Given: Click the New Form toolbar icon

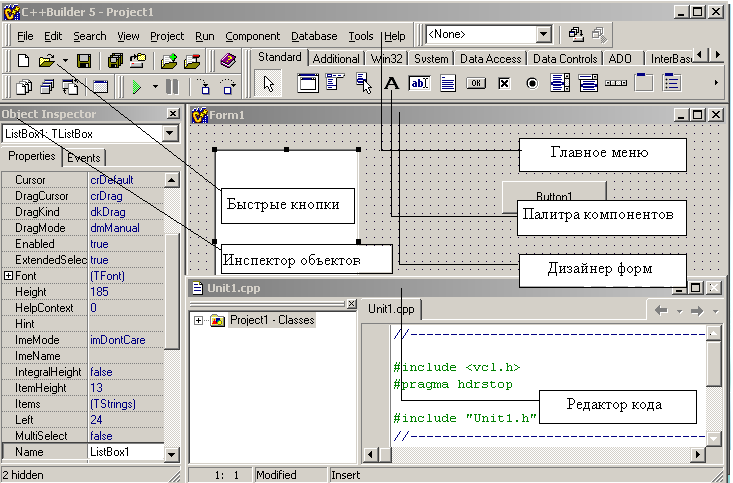Looking at the screenshot, I should click(x=101, y=87).
